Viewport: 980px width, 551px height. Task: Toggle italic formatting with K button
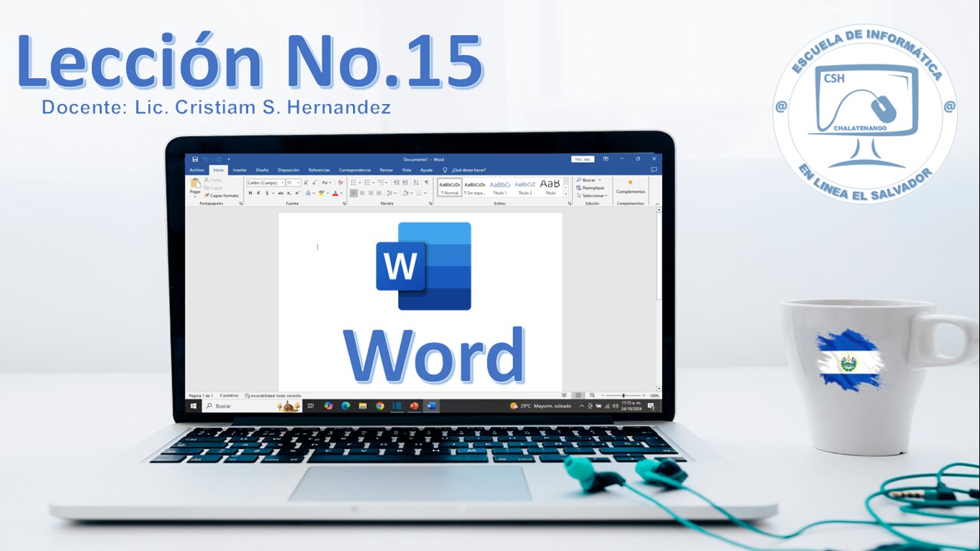click(258, 194)
